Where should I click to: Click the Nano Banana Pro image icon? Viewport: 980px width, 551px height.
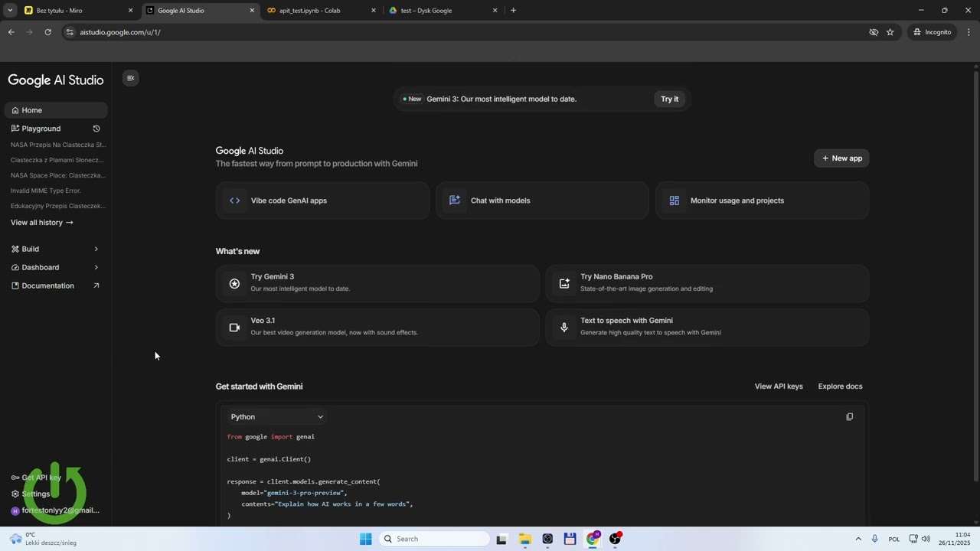tap(564, 283)
